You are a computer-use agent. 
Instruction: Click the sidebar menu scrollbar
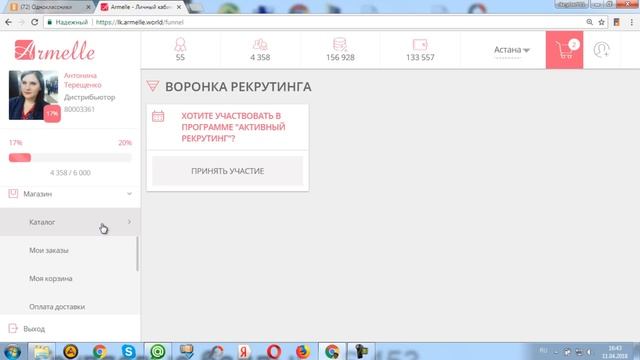click(x=138, y=253)
